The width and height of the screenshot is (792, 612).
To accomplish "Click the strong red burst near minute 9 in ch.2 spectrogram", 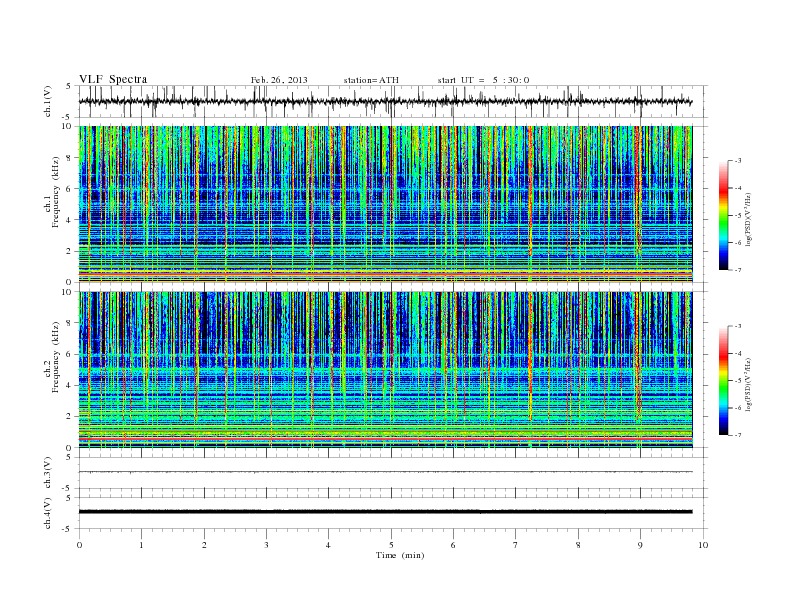I will coord(638,356).
